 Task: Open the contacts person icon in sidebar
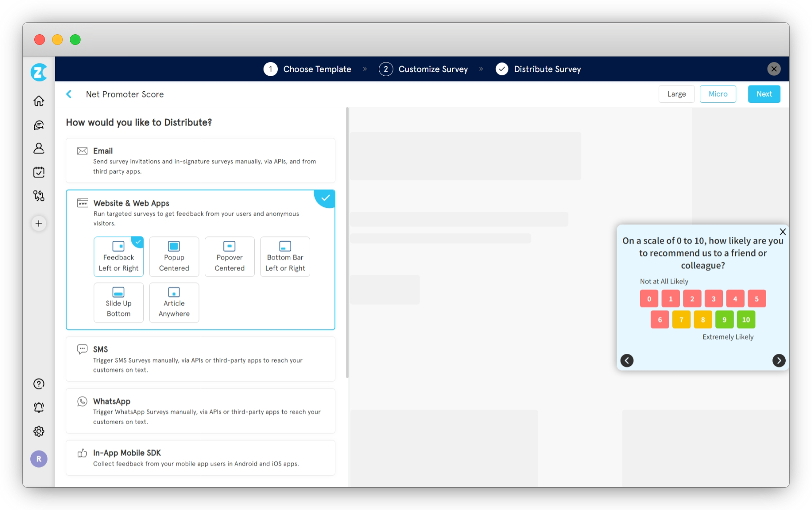39,148
